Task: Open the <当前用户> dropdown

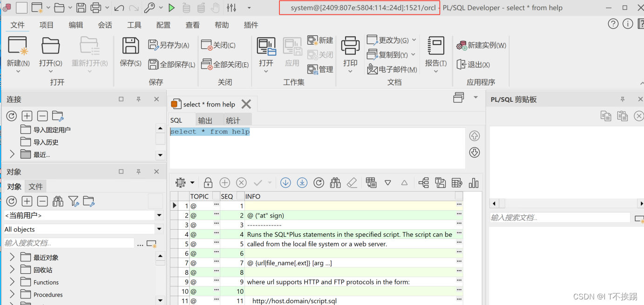Action: (159, 215)
